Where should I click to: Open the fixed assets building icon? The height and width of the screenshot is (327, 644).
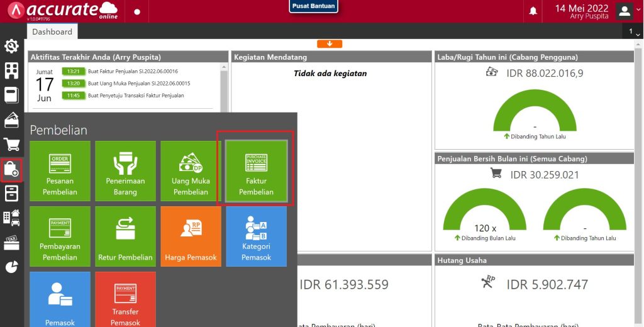11,218
